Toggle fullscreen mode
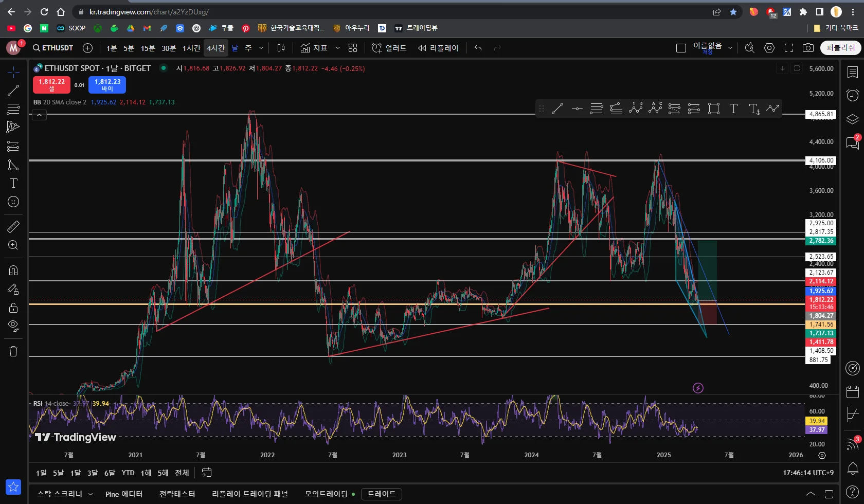The image size is (864, 504). (x=789, y=48)
